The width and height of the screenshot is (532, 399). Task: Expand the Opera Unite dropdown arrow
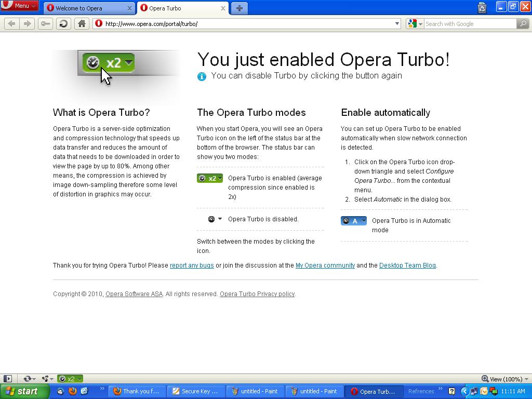pos(51,379)
